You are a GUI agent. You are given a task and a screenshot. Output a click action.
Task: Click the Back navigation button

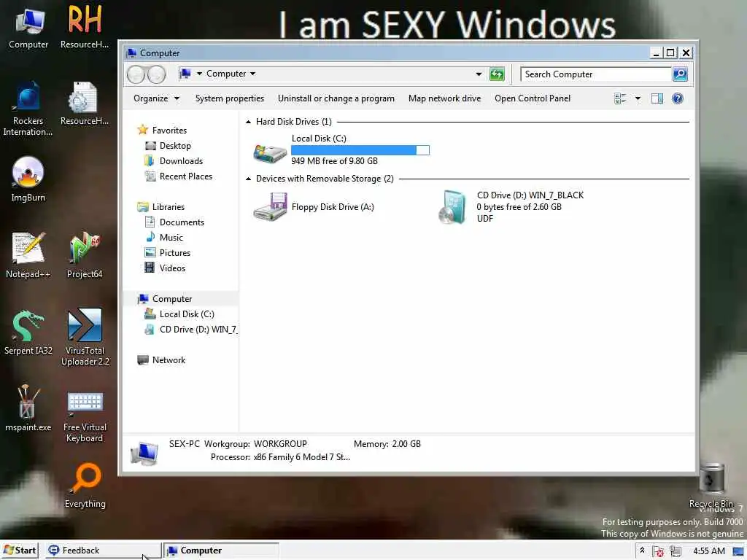pyautogui.click(x=136, y=74)
